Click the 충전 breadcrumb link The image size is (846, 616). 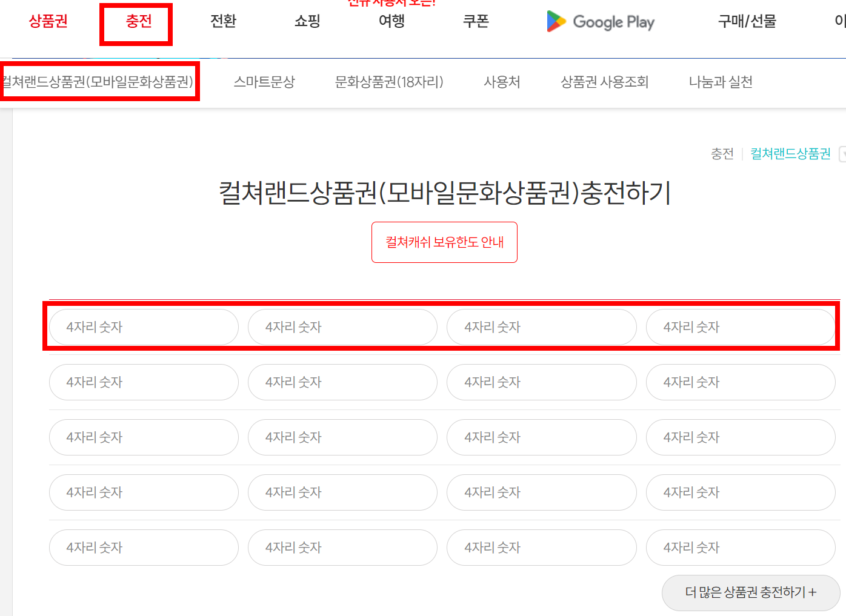(x=722, y=154)
